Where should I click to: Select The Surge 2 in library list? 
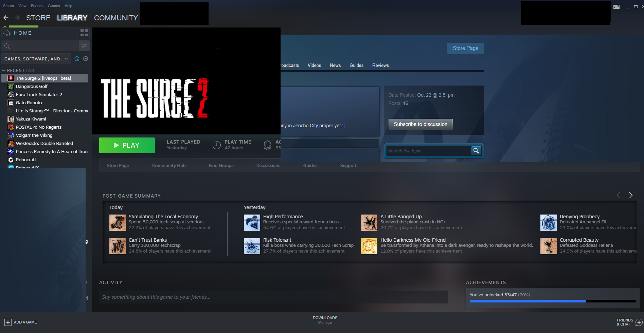(x=44, y=78)
